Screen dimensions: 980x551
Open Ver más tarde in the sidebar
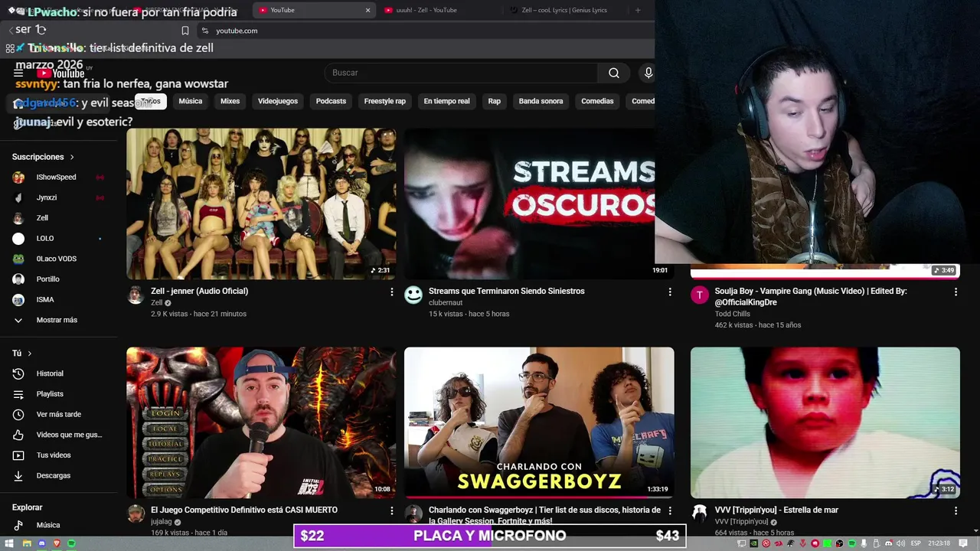[59, 414]
